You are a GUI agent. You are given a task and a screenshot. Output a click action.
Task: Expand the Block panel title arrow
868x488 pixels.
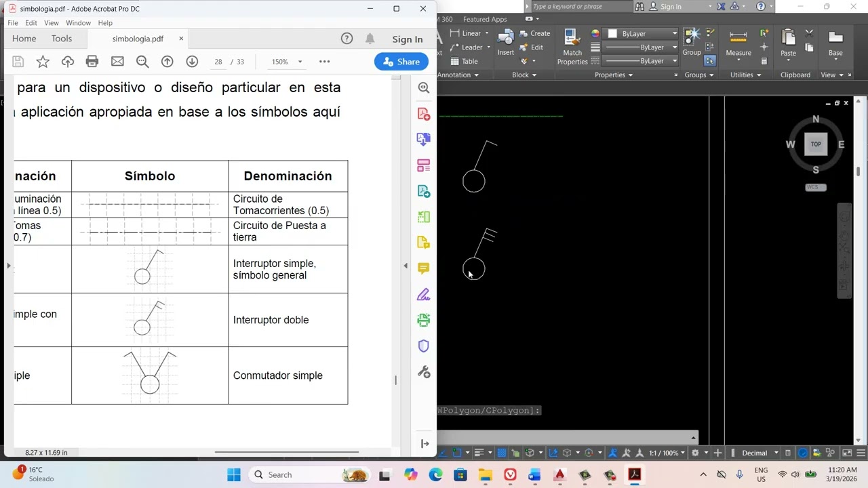pyautogui.click(x=534, y=75)
